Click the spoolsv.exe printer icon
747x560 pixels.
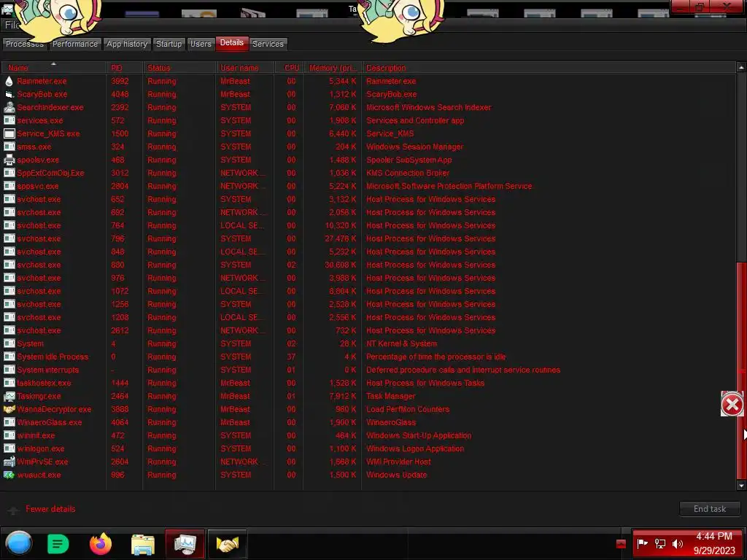tap(9, 160)
